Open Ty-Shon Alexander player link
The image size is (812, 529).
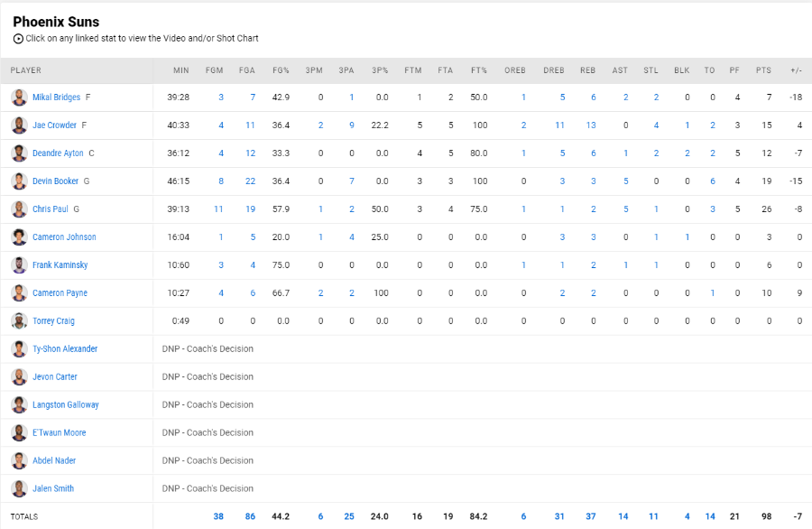tap(65, 349)
